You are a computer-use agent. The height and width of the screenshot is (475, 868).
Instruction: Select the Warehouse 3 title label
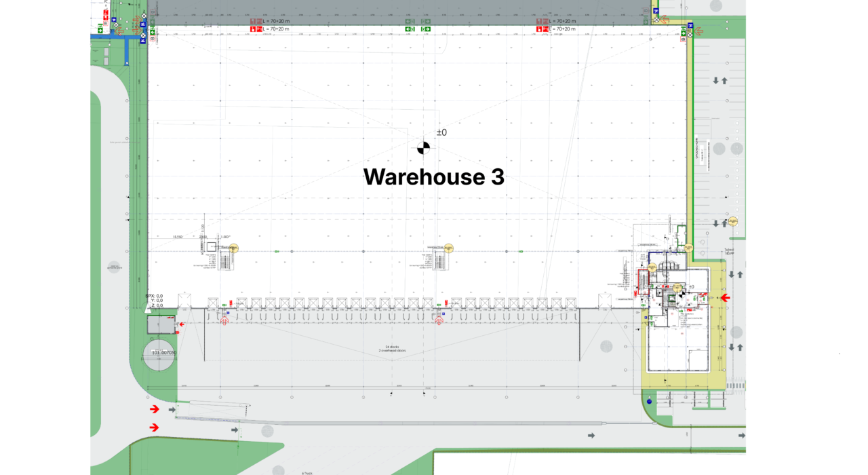tap(434, 177)
